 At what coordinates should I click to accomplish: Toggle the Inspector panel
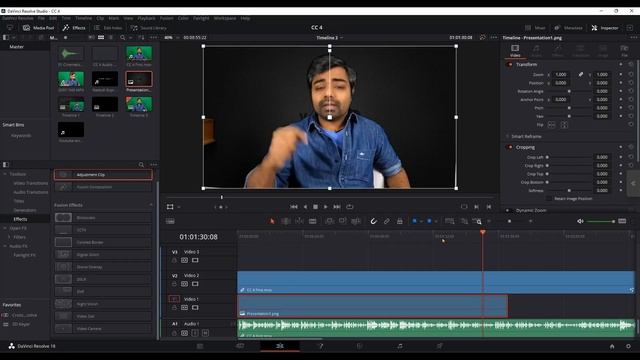(x=605, y=28)
